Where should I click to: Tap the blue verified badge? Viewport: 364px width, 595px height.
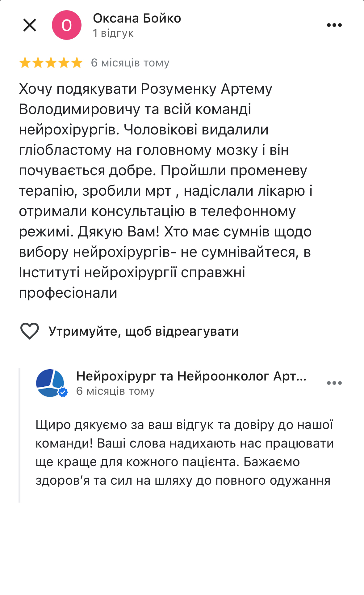pos(63,392)
